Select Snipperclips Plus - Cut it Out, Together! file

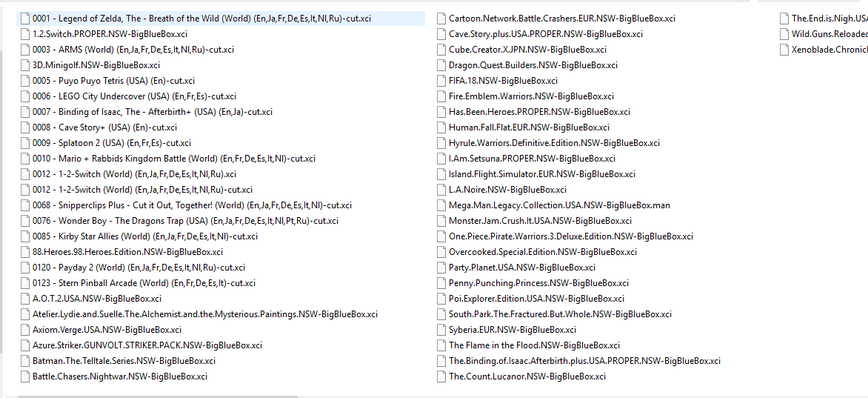[x=192, y=205]
